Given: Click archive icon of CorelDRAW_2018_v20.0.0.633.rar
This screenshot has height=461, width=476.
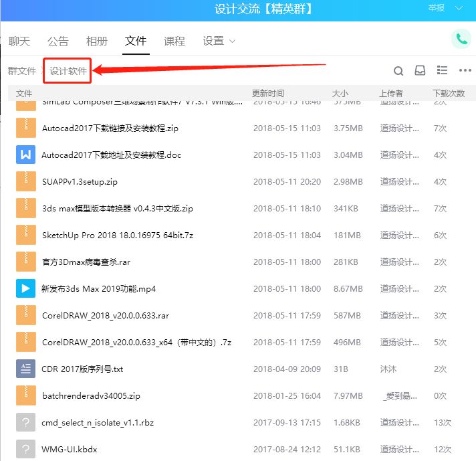Looking at the screenshot, I should [26, 315].
